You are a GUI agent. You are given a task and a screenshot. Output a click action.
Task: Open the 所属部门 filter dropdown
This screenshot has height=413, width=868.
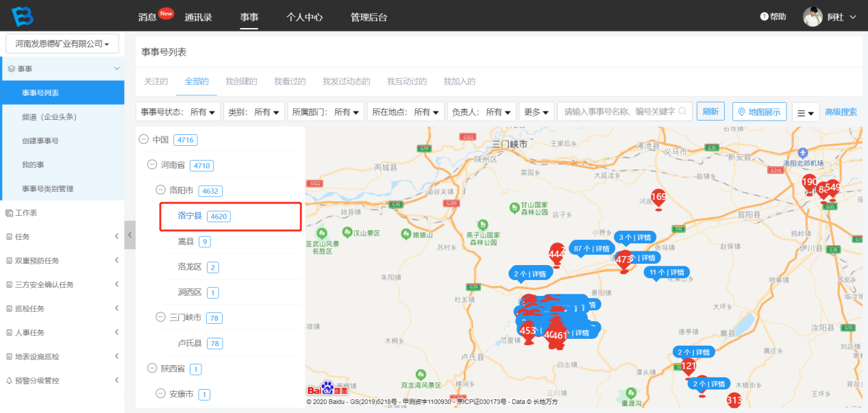(325, 112)
